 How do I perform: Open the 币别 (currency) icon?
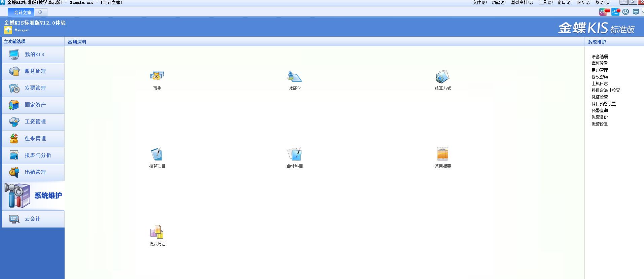coord(157,76)
